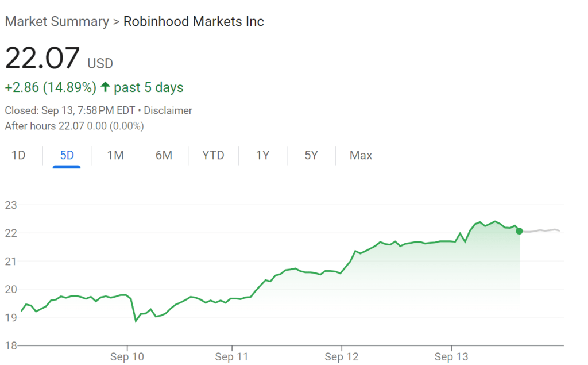This screenshot has width=588, height=365.
Task: Click the Market Summary breadcrumb
Action: tap(56, 22)
